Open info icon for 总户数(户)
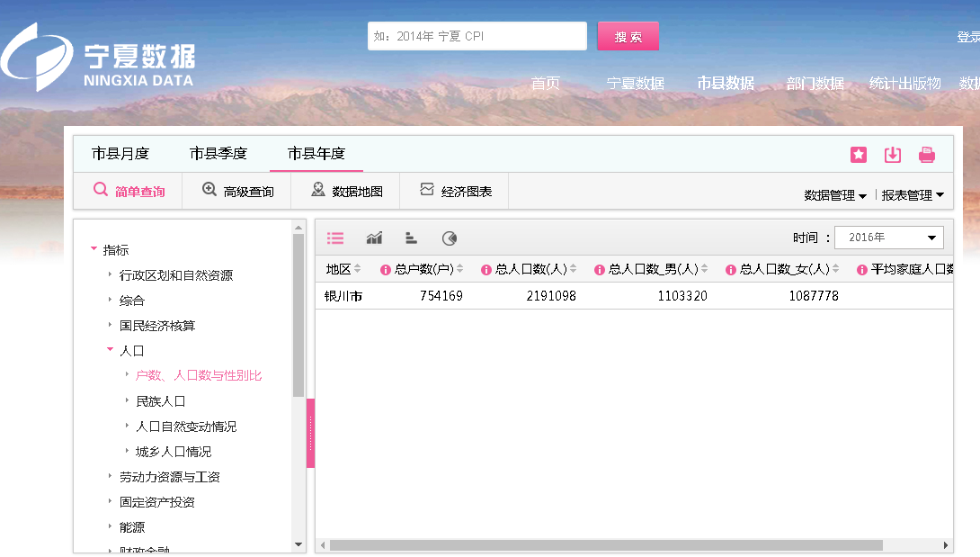Screen dimensions: 980x557 point(386,270)
